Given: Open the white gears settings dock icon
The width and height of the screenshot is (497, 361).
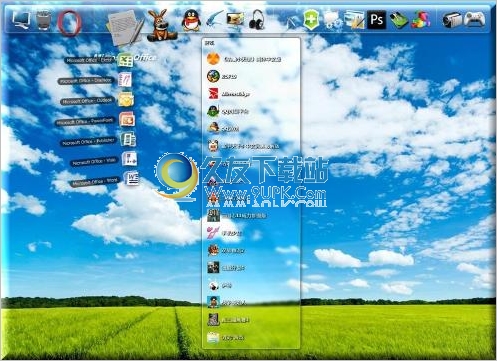Looking at the screenshot, I should pos(332,20).
